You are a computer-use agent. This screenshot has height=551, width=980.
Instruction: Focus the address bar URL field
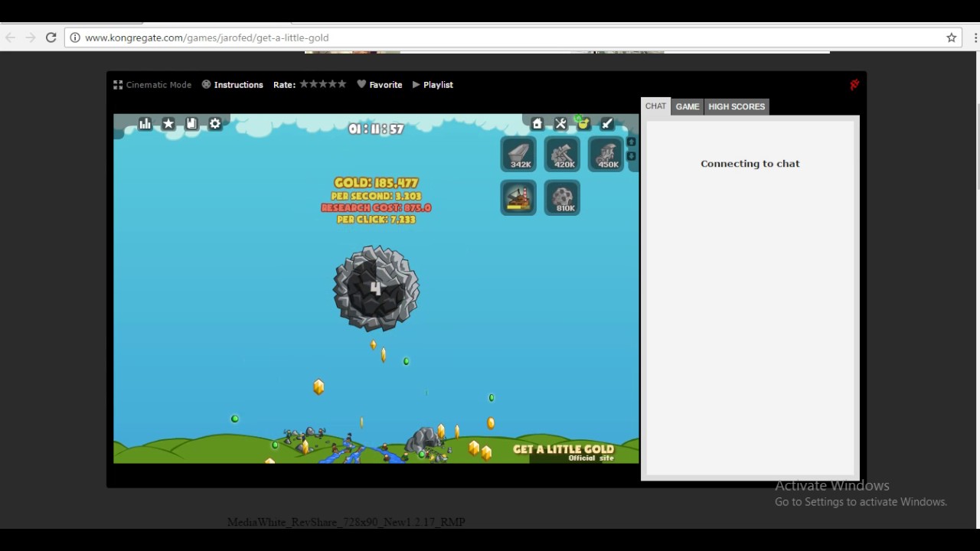[513, 37]
